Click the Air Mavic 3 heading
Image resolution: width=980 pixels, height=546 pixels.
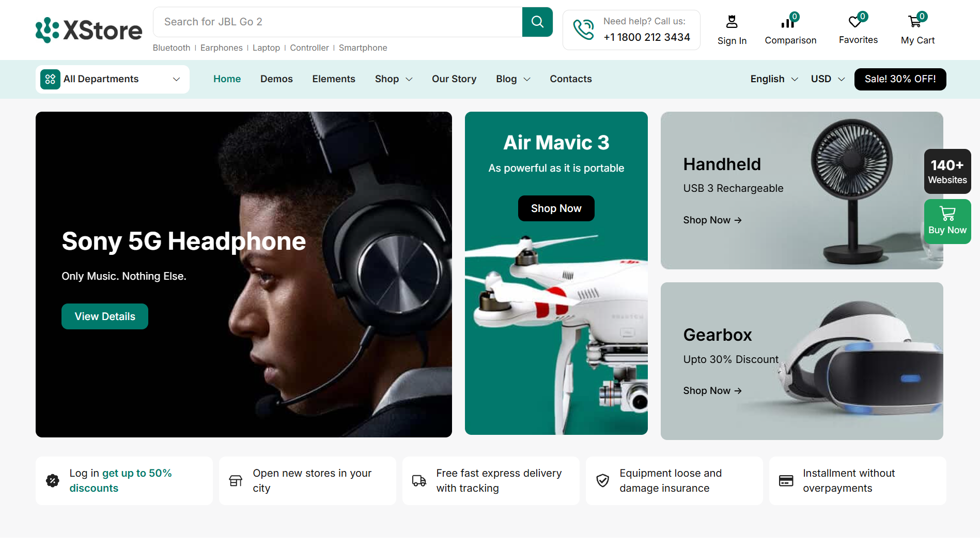pyautogui.click(x=556, y=143)
